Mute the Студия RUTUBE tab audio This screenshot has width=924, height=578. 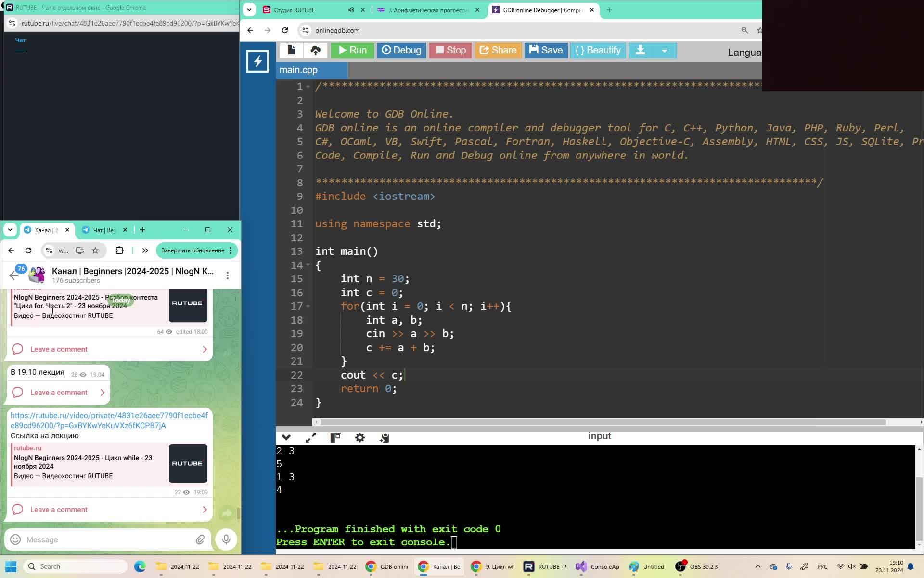pyautogui.click(x=351, y=10)
